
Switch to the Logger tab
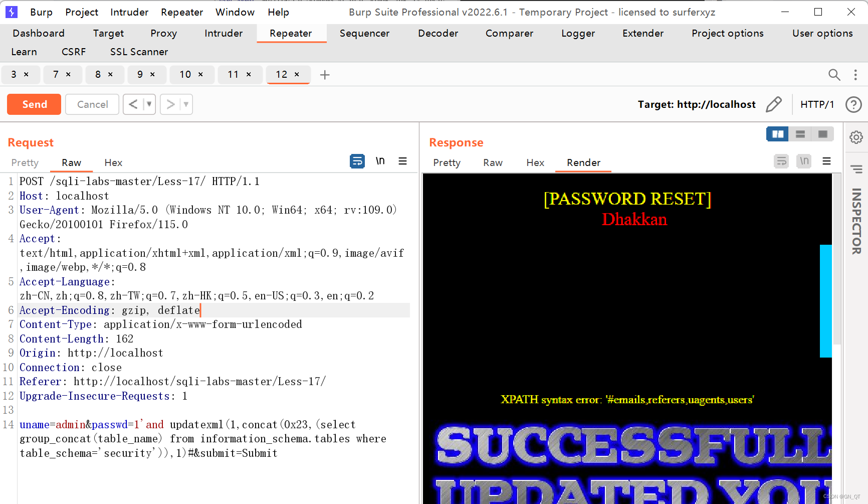[x=578, y=33]
